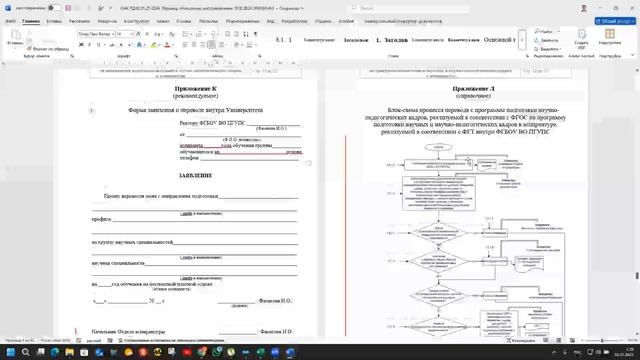
Task: Decrease font size with the small A icon
Action: coord(147,34)
